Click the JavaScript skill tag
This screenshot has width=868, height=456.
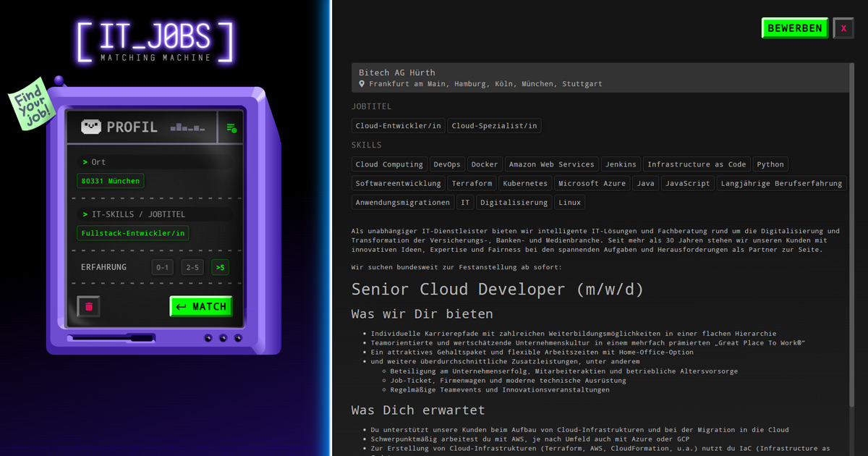pyautogui.click(x=688, y=183)
